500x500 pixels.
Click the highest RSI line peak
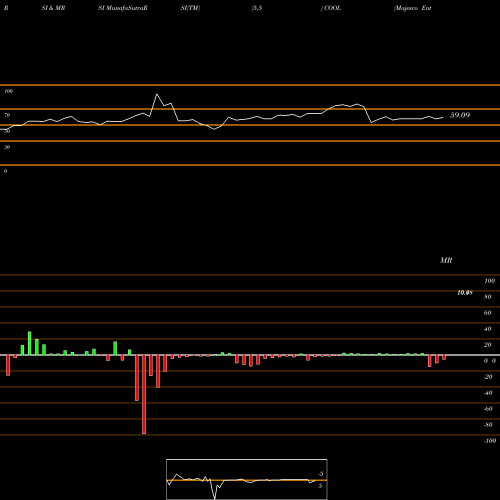tap(157, 94)
